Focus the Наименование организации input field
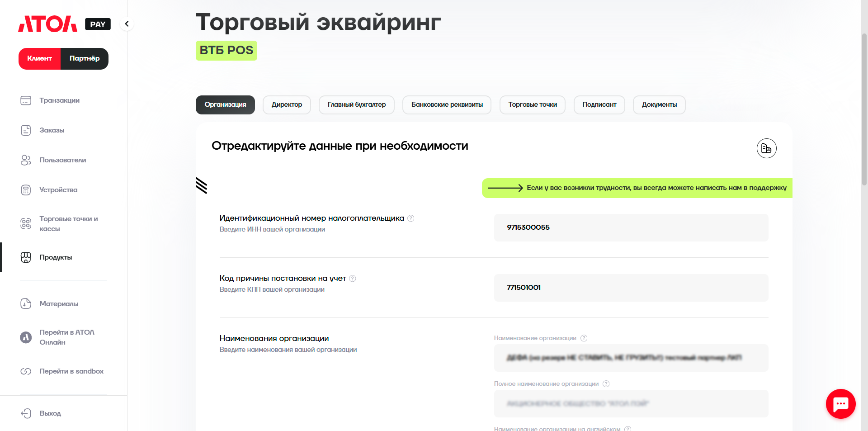The image size is (868, 431). pyautogui.click(x=631, y=358)
